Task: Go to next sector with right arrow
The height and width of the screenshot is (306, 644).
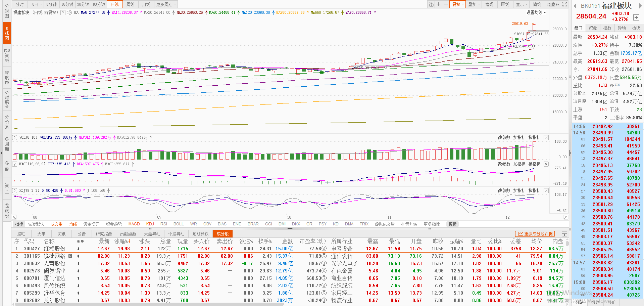Action: pyautogui.click(x=639, y=6)
